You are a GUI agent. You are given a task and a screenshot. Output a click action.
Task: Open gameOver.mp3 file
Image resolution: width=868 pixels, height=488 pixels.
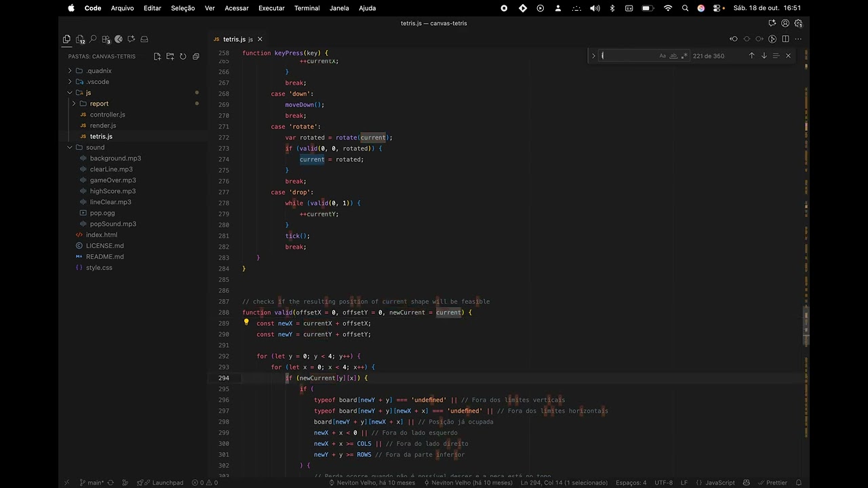click(x=113, y=180)
